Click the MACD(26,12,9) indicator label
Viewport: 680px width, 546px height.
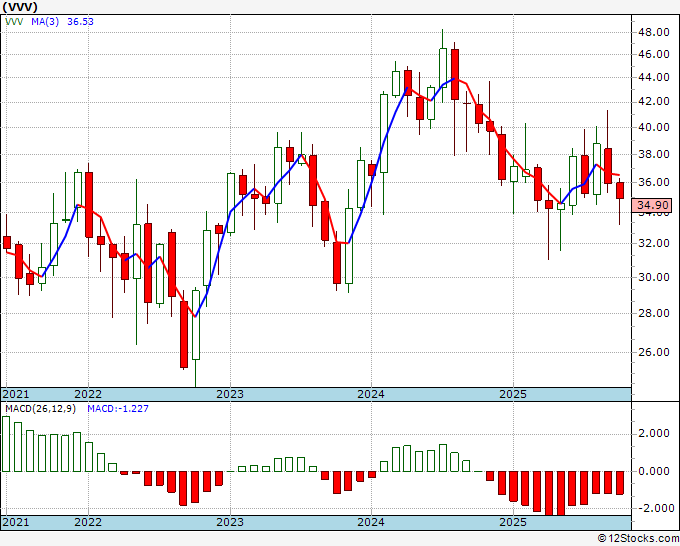point(40,409)
